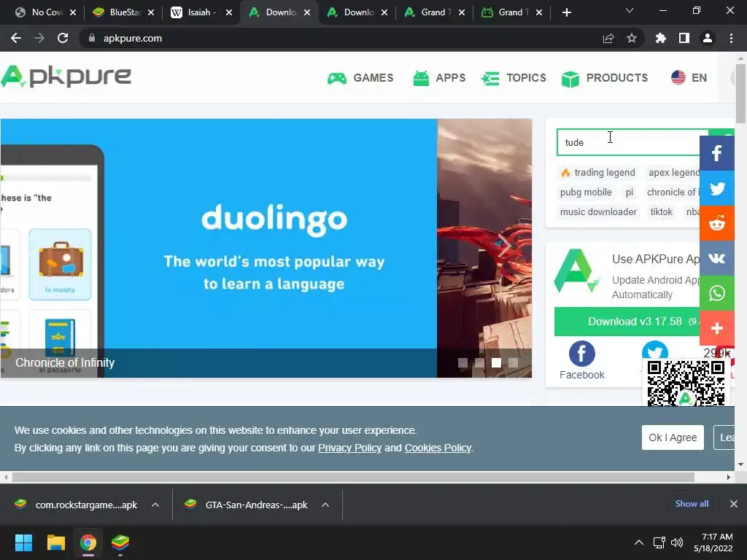Select the first carousel indicator dot
747x560 pixels.
(x=462, y=362)
